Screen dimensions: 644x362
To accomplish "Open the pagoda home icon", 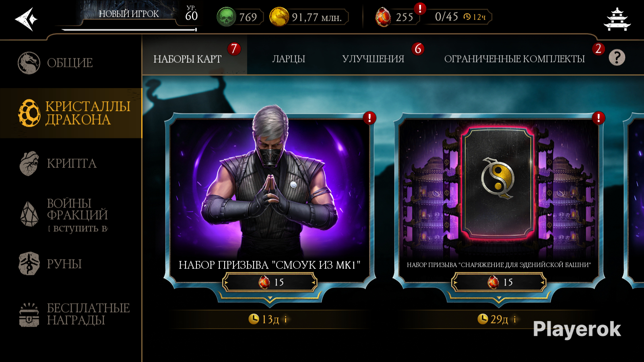I will (x=617, y=19).
